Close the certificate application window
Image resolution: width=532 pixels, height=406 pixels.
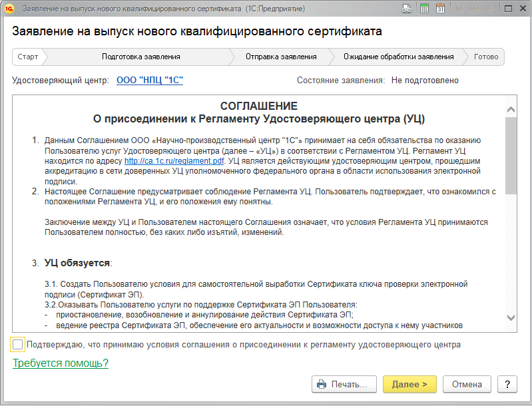(x=523, y=9)
